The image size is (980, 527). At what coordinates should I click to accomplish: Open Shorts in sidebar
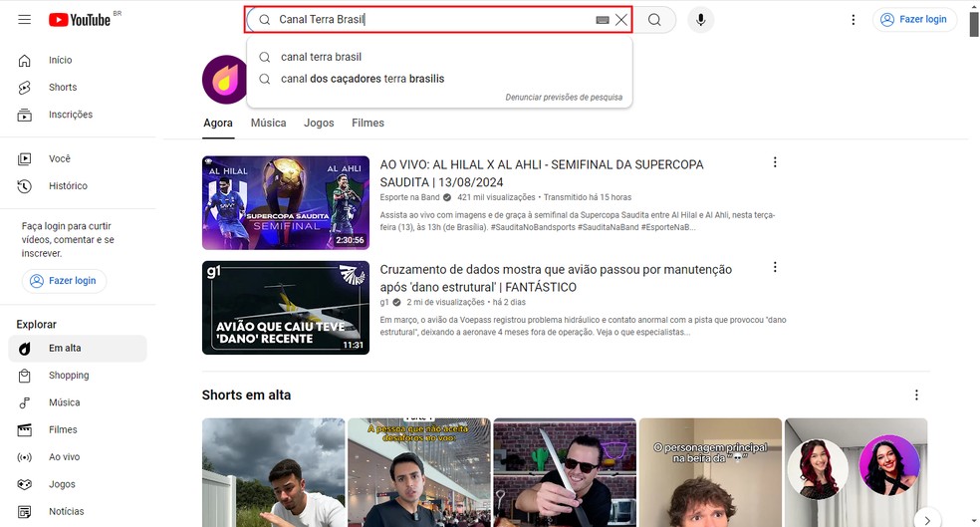[x=78, y=87]
